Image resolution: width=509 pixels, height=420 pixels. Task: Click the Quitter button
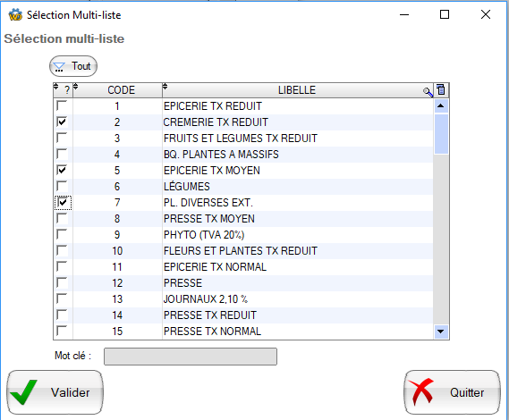(x=452, y=392)
